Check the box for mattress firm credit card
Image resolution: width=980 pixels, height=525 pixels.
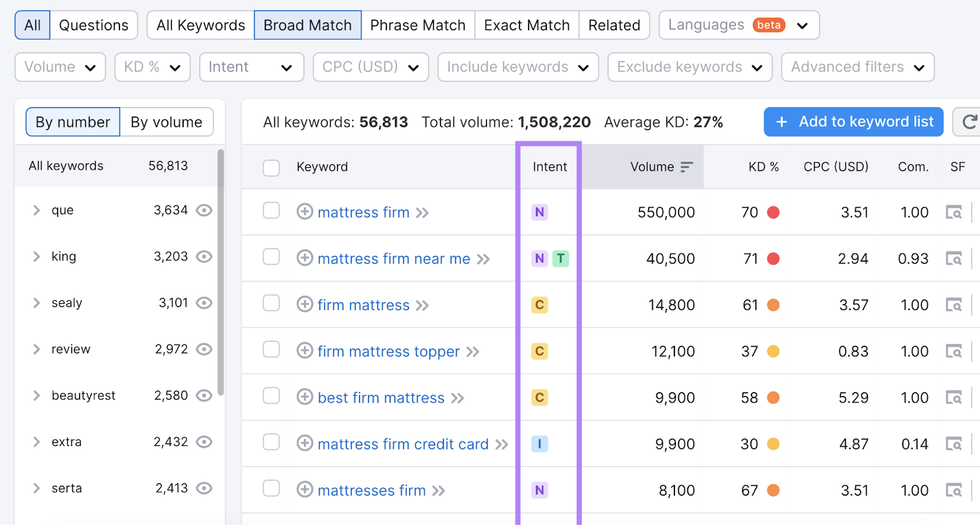pos(271,442)
